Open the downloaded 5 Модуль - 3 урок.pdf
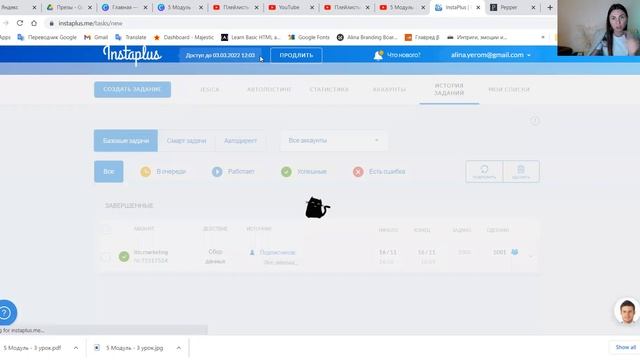Image resolution: width=640 pixels, height=360 pixels. (x=32, y=348)
